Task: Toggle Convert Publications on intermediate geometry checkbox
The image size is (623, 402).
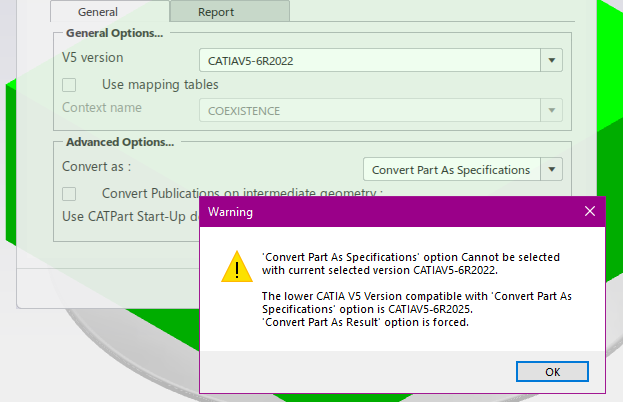Action: coord(69,193)
